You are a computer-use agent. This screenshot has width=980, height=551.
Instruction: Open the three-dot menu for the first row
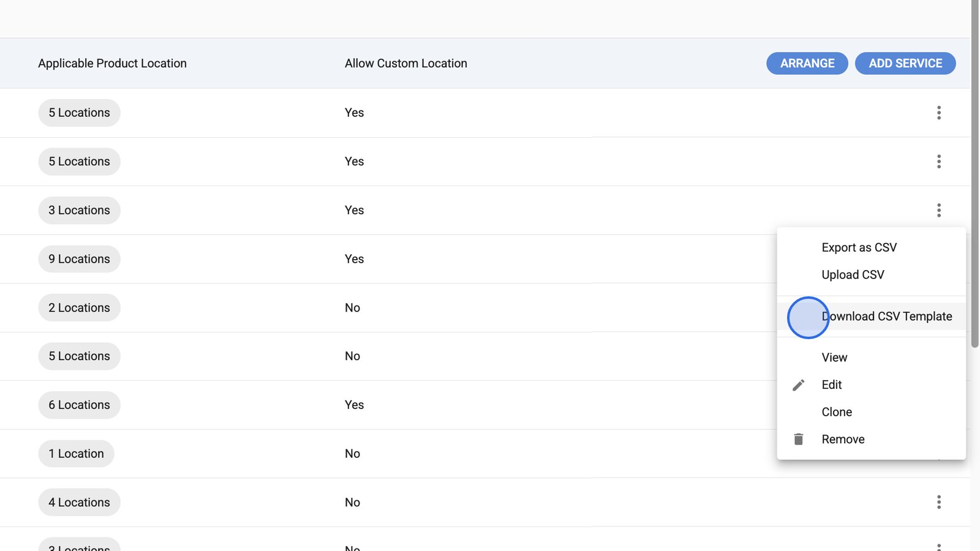point(938,113)
